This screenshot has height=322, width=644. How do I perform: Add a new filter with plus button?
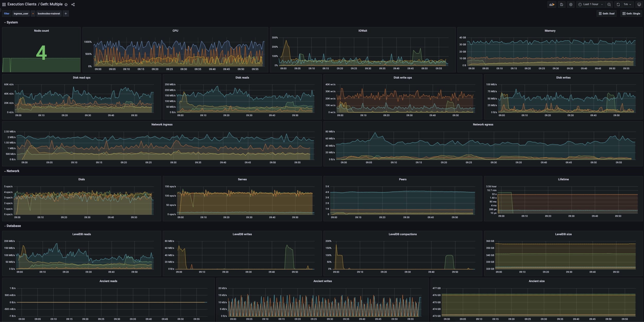point(66,14)
